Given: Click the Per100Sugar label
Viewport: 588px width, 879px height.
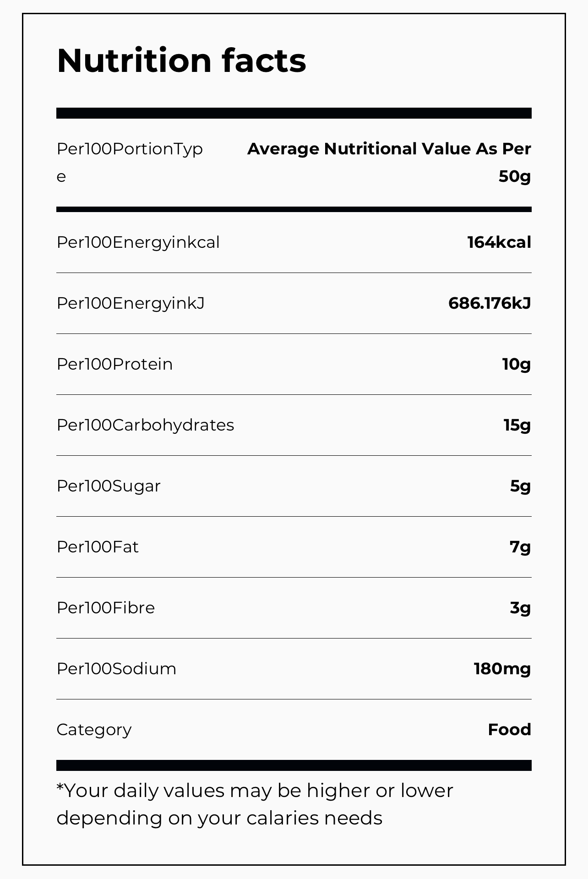Looking at the screenshot, I should [x=109, y=486].
